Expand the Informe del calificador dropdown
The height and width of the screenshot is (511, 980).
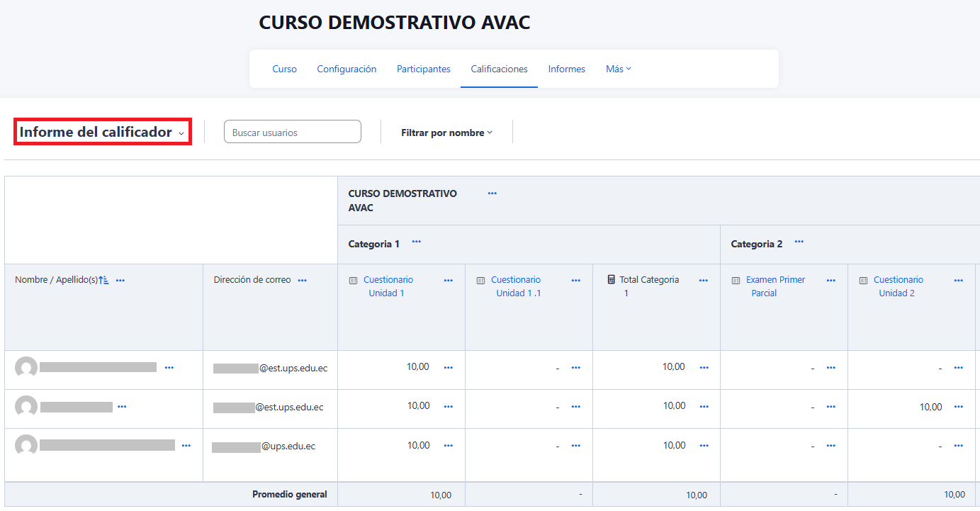(103, 133)
